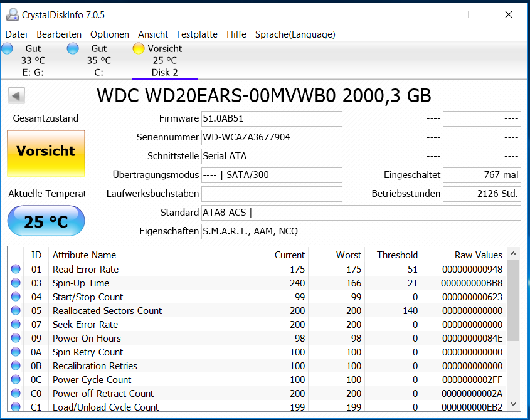The height and width of the screenshot is (420, 530).
Task: Click status orb for Recalibration Retries
Action: 16,365
